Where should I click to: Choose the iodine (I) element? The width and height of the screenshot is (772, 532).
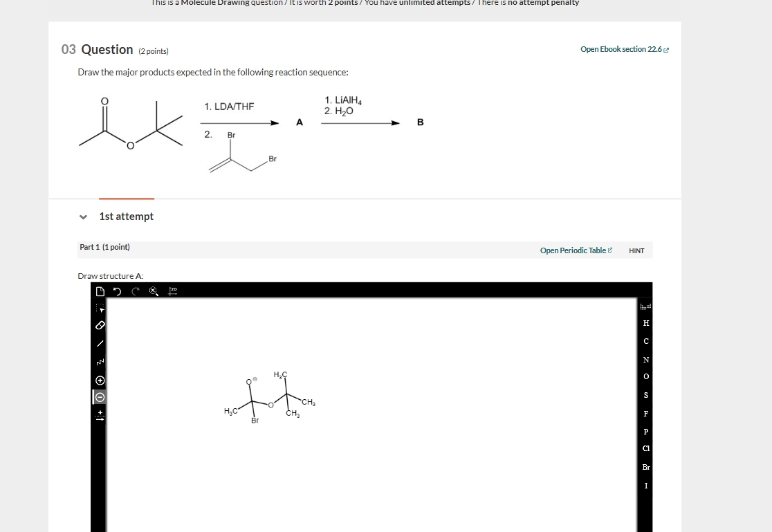pyautogui.click(x=646, y=486)
